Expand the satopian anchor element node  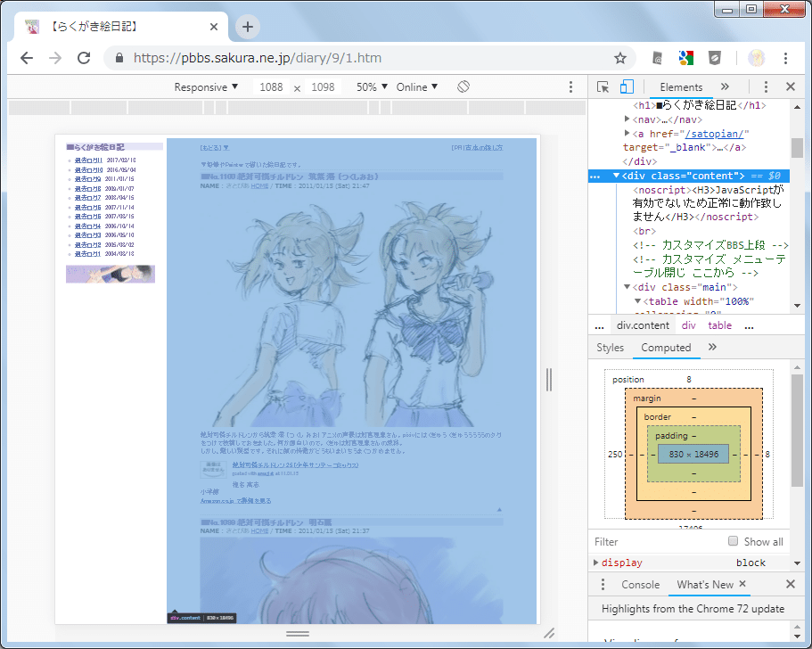tap(627, 133)
